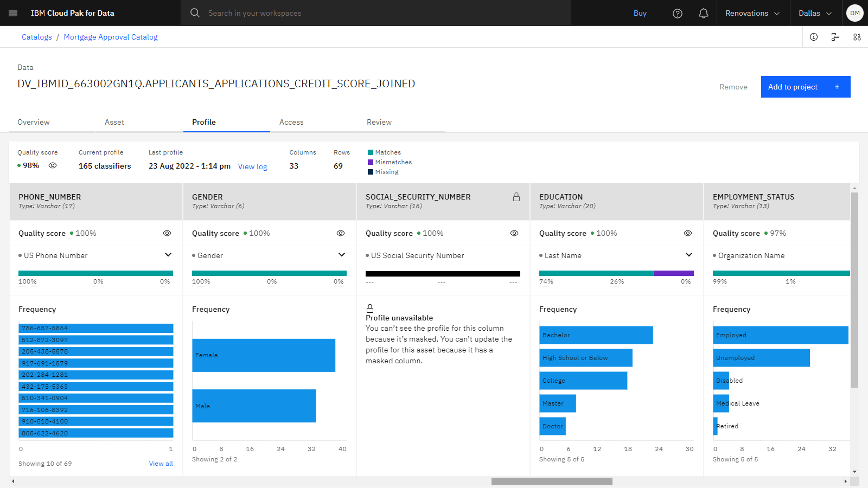The width and height of the screenshot is (868, 488).
Task: Click the EDUCATION purple mismatch segment
Action: 674,273
